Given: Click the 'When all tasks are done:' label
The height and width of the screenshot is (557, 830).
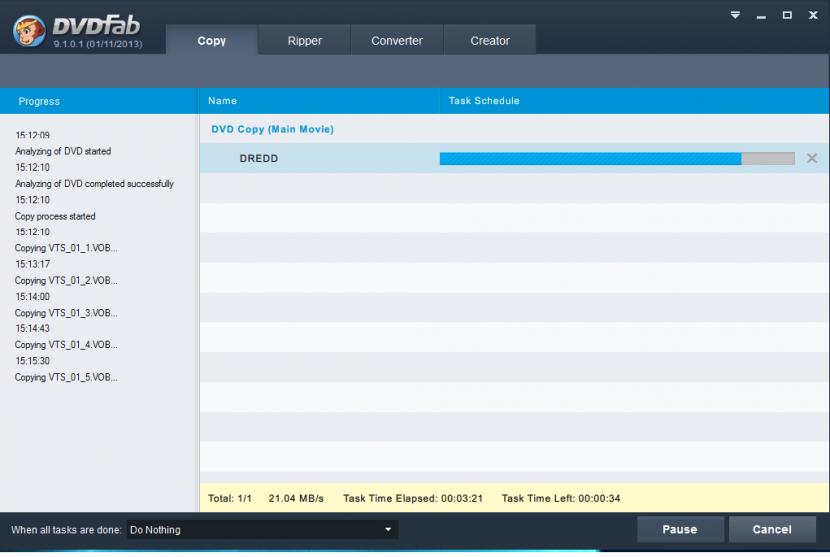Looking at the screenshot, I should click(66, 530).
